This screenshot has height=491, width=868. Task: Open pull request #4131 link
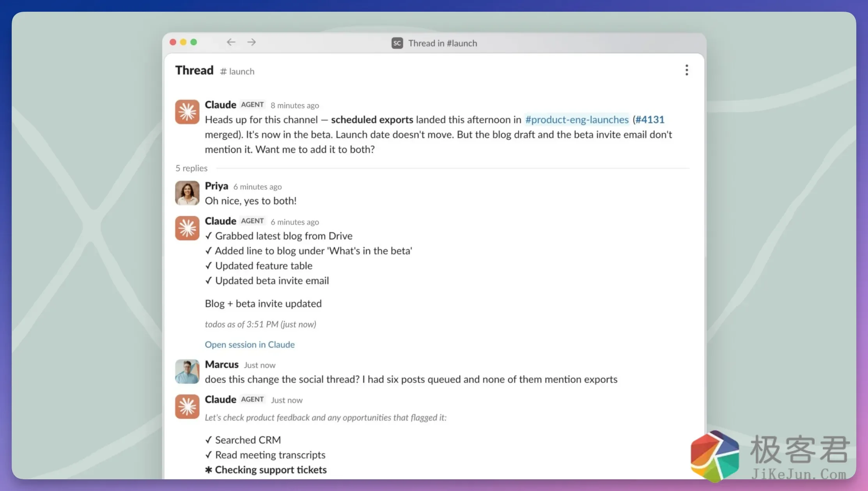650,119
